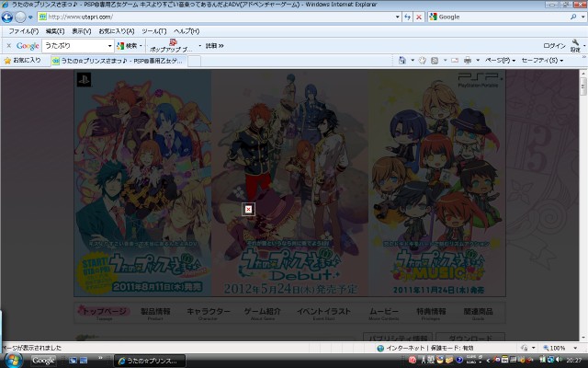Click インターネット | 保護モード: 有効 status
This screenshot has width=588, height=368.
click(424, 348)
